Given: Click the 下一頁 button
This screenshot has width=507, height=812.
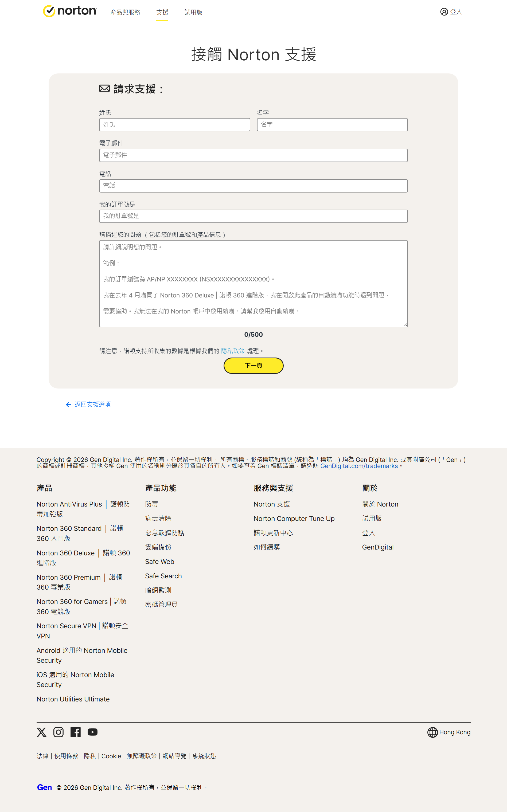Looking at the screenshot, I should pyautogui.click(x=253, y=365).
